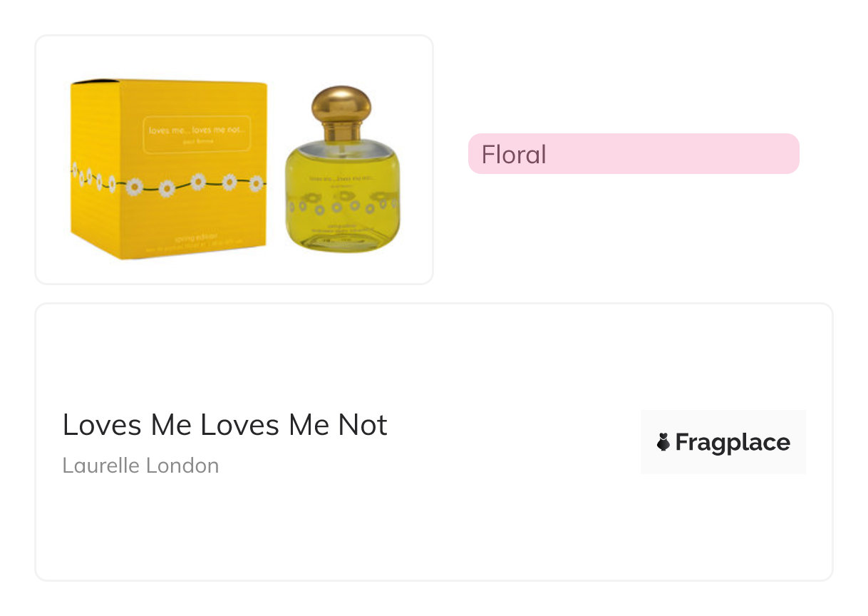This screenshot has height=616, width=868.
Task: Click the yellow perfume box image
Action: [x=169, y=168]
